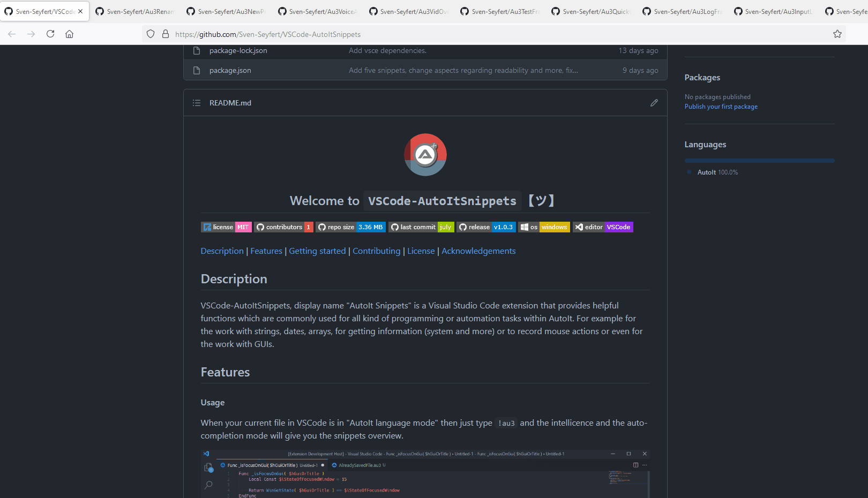Click the Usage subheading
Viewport: 868px width, 498px height.
click(212, 403)
